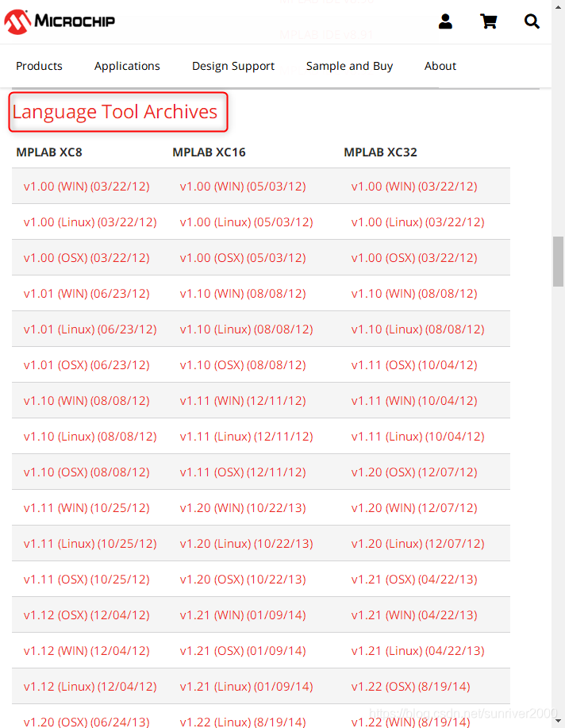565x728 pixels.
Task: Open the Products menu
Action: pyautogui.click(x=39, y=66)
